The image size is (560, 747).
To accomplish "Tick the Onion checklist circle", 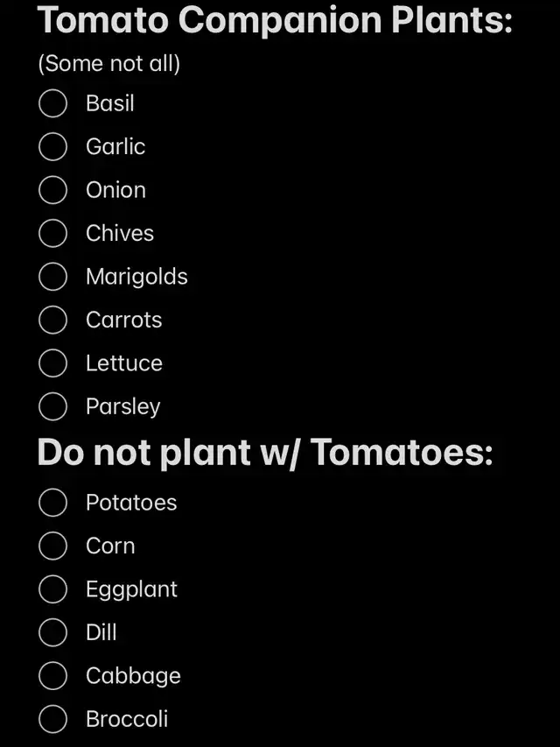I will point(53,190).
